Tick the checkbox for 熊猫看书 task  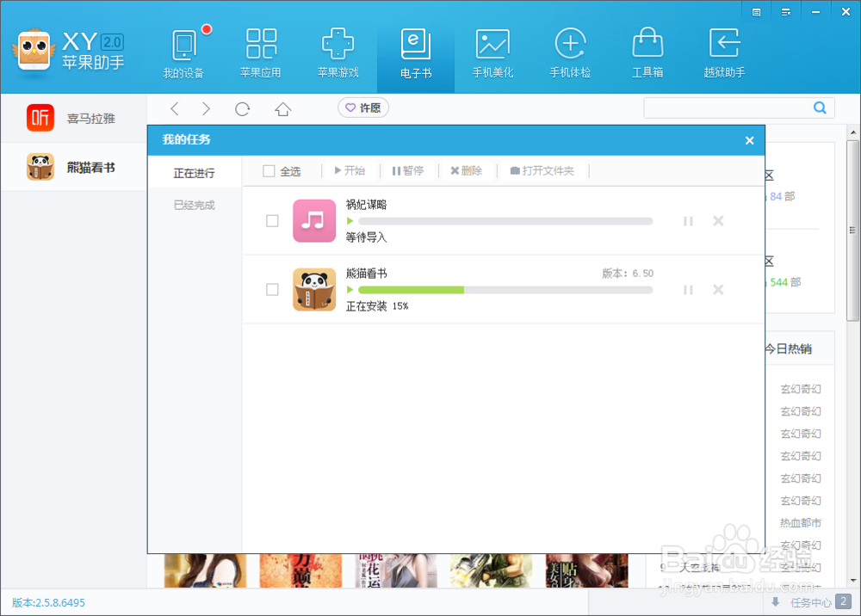point(272,289)
